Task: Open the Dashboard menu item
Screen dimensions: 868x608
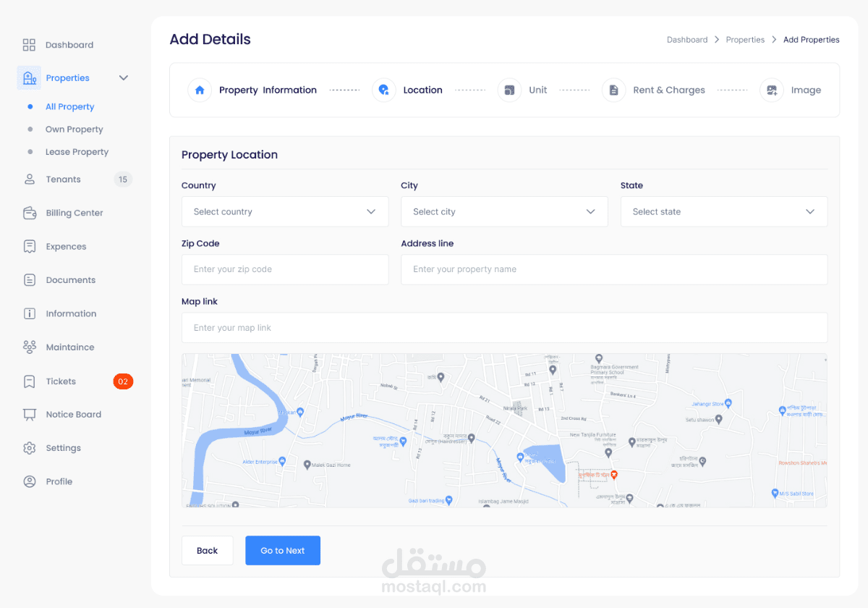Action: coord(69,45)
